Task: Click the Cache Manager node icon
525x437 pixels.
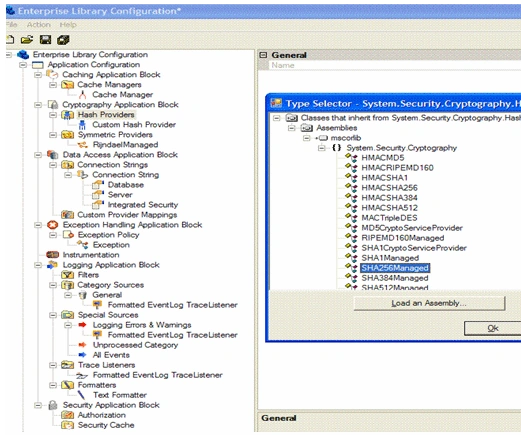Action: [x=82, y=95]
